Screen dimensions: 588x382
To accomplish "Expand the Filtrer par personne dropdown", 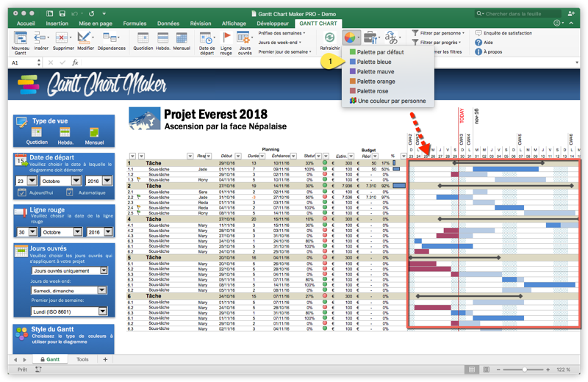I will (x=438, y=33).
